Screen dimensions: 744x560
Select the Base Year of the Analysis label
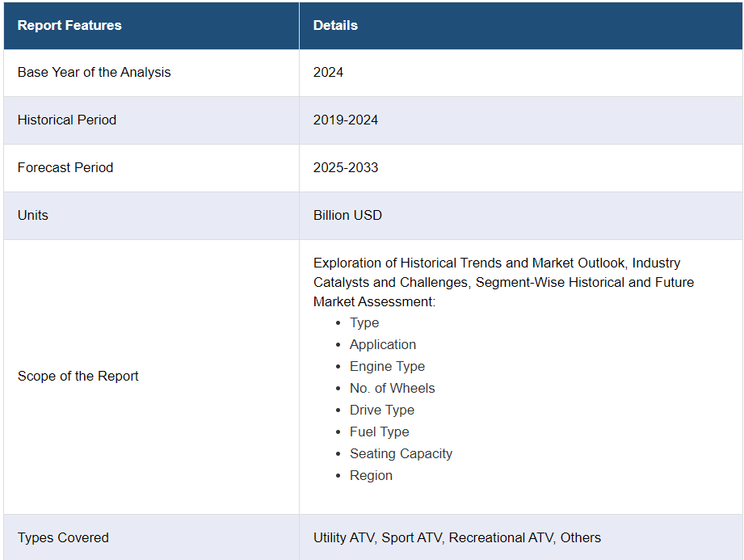95,73
